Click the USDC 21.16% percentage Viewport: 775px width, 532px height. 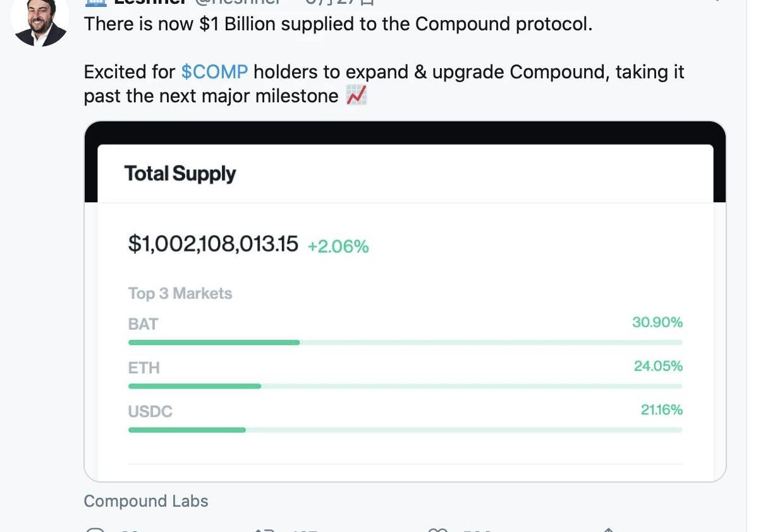661,410
